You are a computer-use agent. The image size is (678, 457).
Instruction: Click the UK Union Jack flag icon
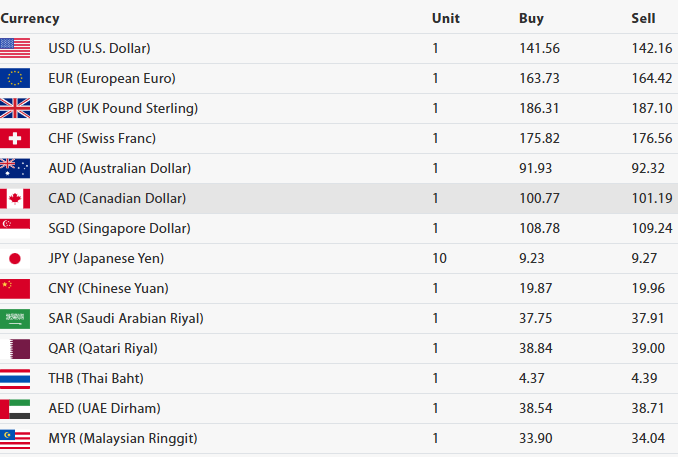click(x=15, y=108)
